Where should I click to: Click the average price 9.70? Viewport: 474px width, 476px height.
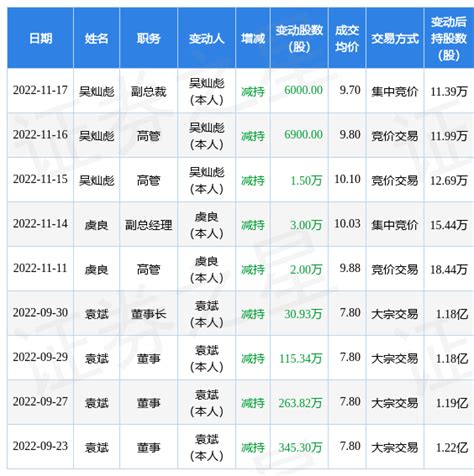point(350,90)
